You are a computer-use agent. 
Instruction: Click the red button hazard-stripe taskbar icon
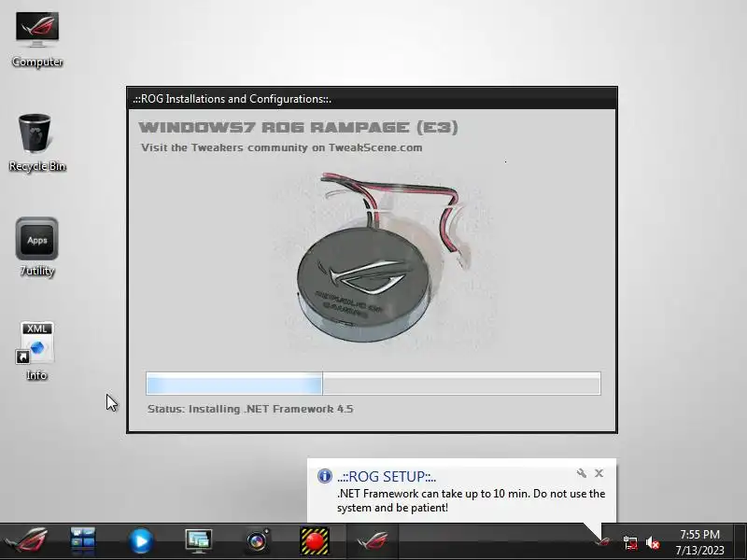[x=315, y=541]
